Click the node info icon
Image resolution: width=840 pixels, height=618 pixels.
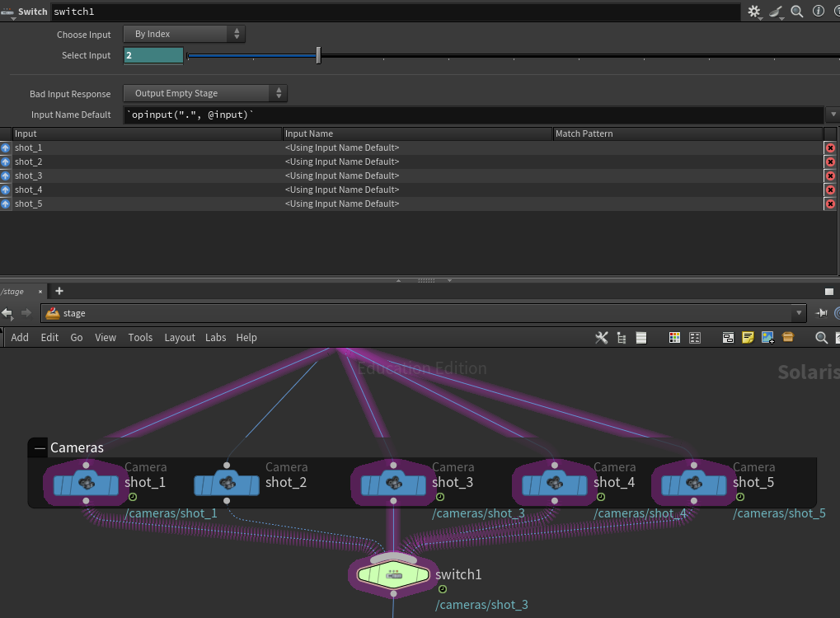point(819,12)
